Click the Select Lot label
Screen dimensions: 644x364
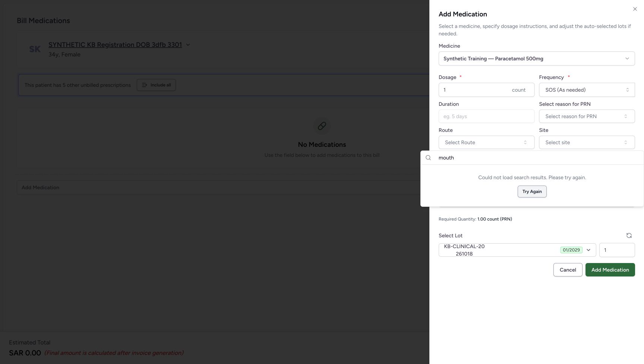pos(451,235)
